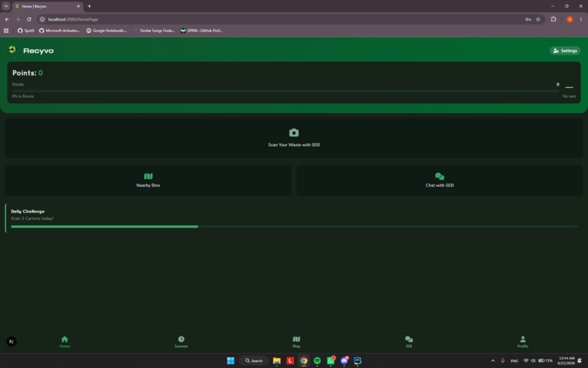588x368 pixels.
Task: Open the bookmarks apps grid icon
Action: [6, 31]
